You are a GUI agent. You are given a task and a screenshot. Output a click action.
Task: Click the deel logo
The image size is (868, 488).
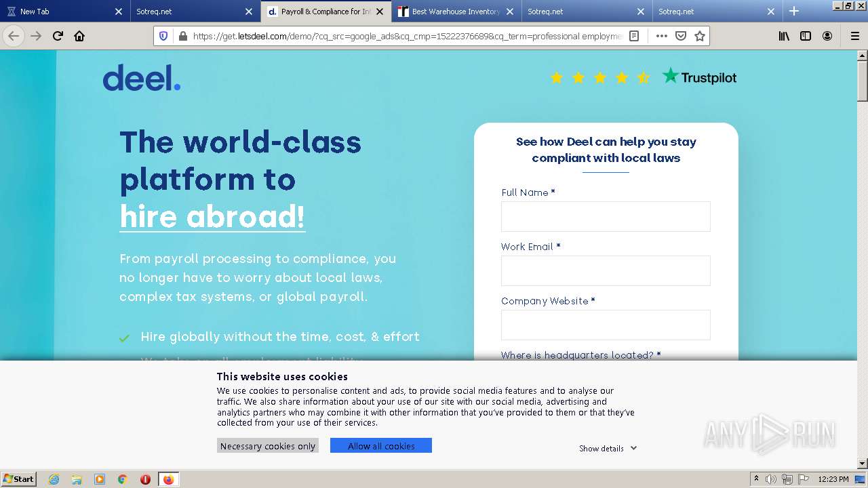142,78
